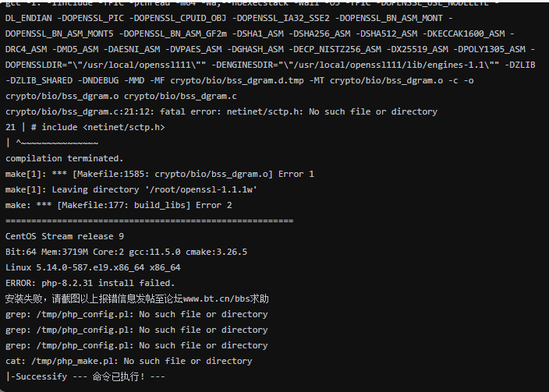Click the 'Makefile:177: build_libs Error 2' line
This screenshot has width=549, height=392.
[119, 205]
